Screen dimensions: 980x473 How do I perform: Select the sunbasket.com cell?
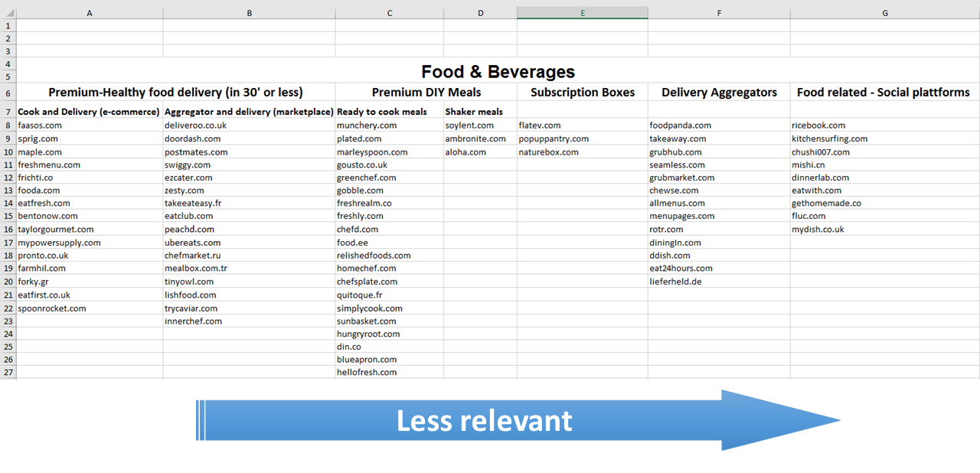(x=390, y=321)
